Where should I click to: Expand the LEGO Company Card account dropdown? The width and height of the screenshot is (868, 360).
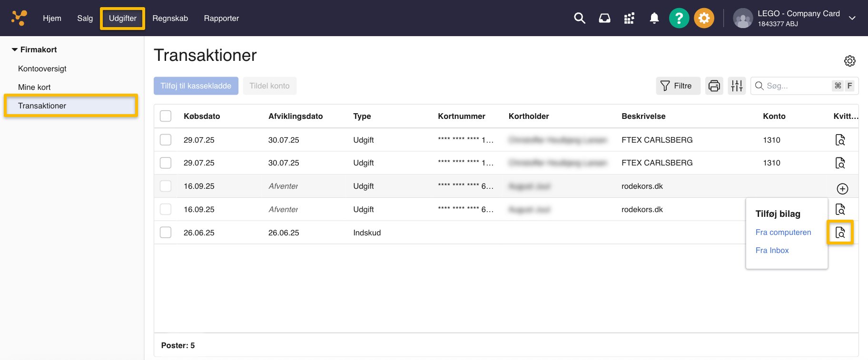[852, 18]
